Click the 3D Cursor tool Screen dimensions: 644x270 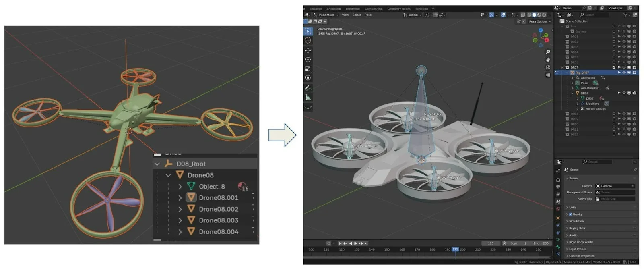[x=308, y=40]
